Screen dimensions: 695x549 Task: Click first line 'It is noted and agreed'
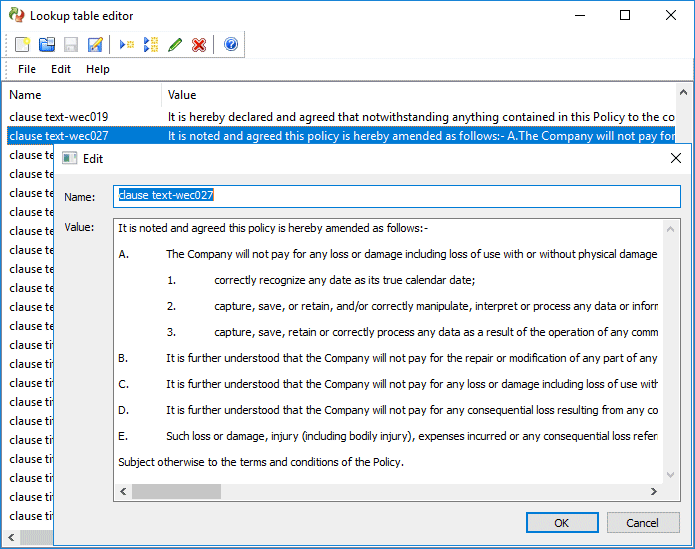(273, 228)
